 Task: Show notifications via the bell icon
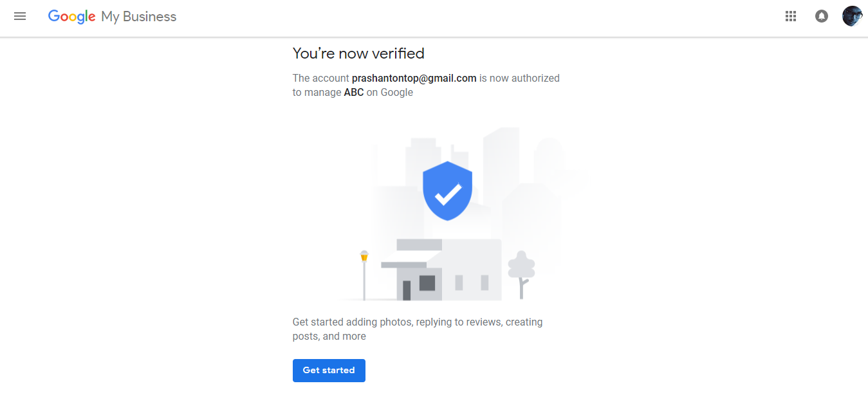pyautogui.click(x=822, y=17)
